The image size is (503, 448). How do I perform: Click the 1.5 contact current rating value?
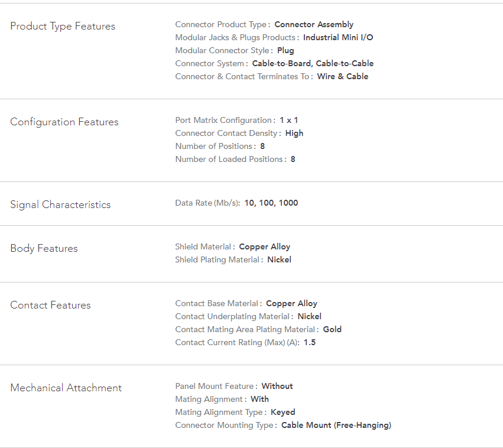pos(310,343)
